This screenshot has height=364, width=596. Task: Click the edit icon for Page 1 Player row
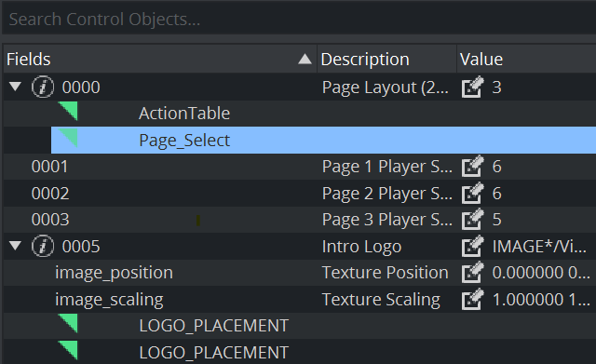coord(472,167)
